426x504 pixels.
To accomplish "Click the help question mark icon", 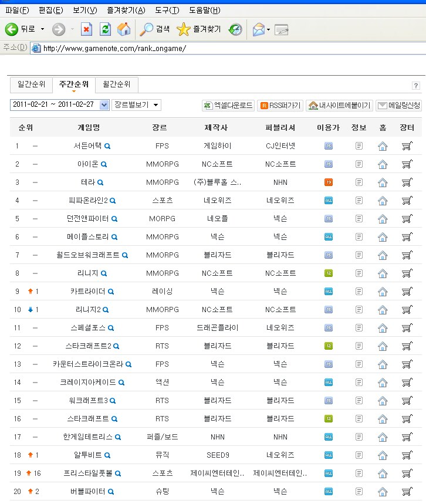I will 416,86.
